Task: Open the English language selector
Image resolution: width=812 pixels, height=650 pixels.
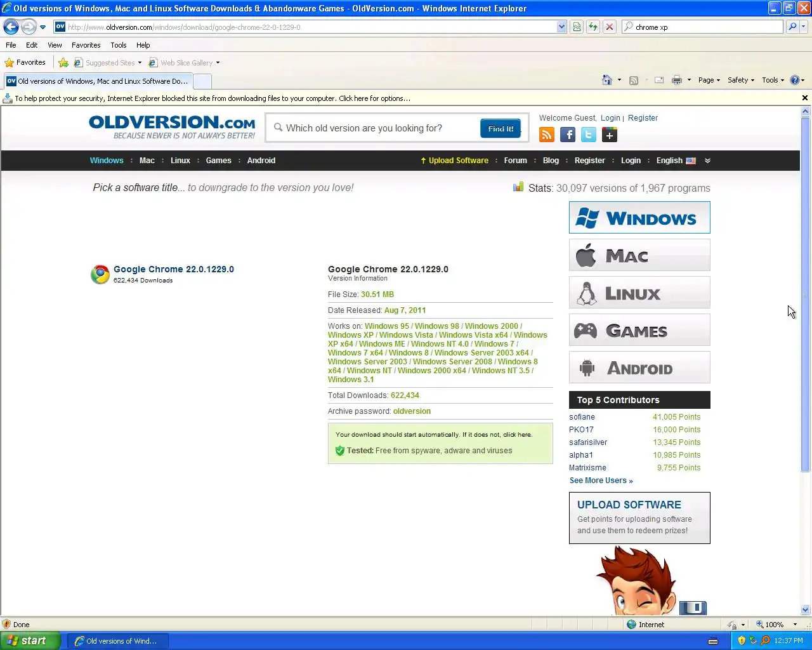Action: click(676, 161)
